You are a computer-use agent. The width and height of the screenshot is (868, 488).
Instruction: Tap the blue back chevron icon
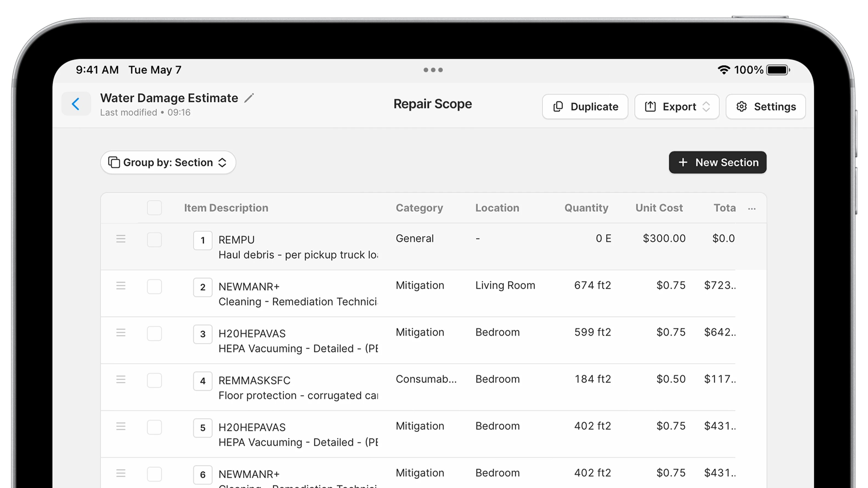pyautogui.click(x=76, y=104)
